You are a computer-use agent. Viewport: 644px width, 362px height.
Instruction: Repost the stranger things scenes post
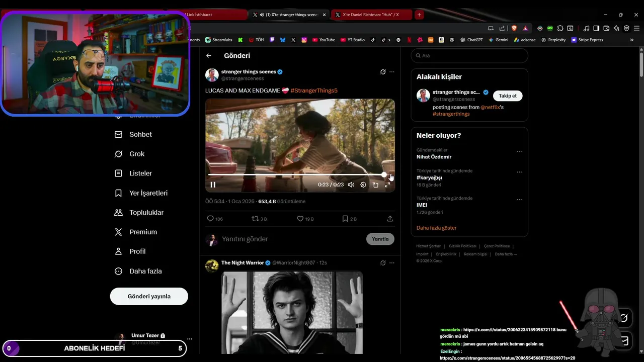(x=259, y=219)
